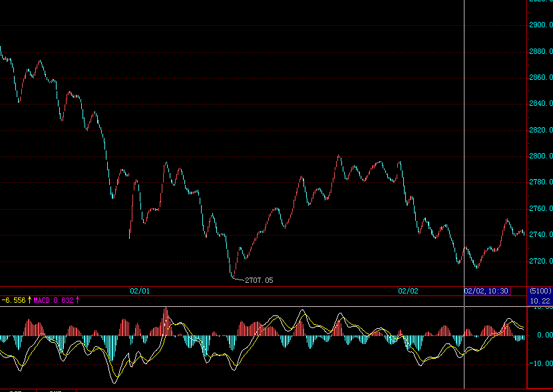Select the first 02/01 date label
The height and width of the screenshot is (392, 553).
(140, 291)
